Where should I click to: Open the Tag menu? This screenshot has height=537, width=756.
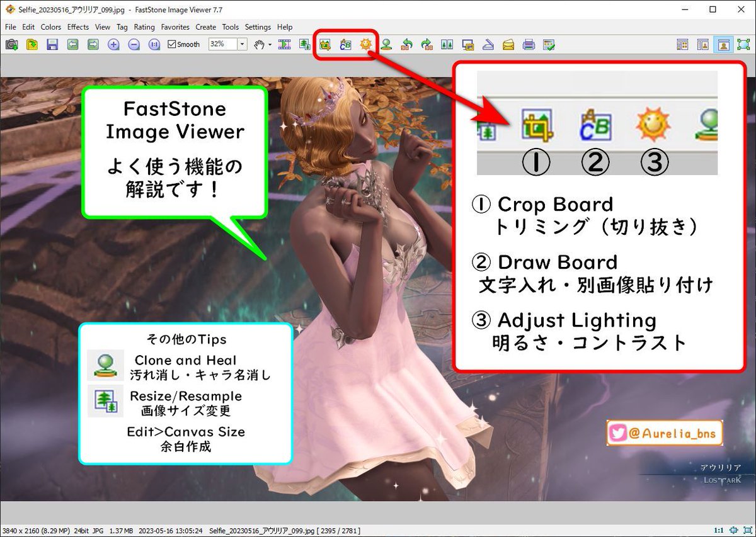click(122, 27)
